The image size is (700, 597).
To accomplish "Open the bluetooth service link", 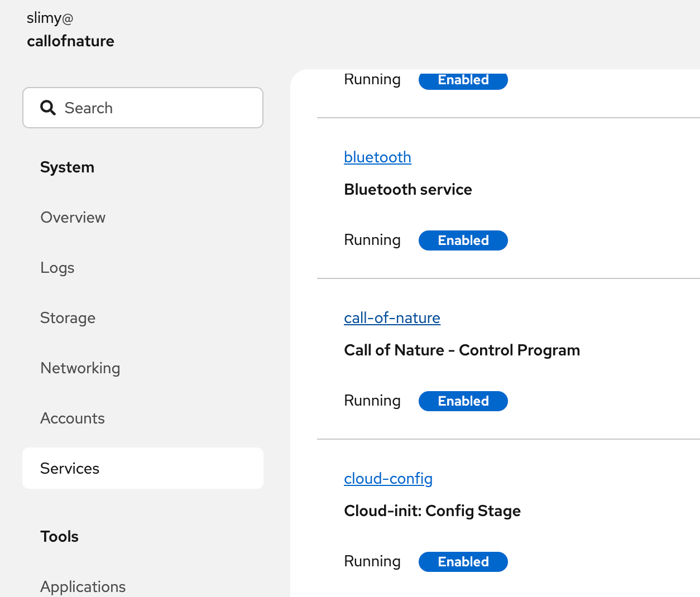I will [377, 157].
